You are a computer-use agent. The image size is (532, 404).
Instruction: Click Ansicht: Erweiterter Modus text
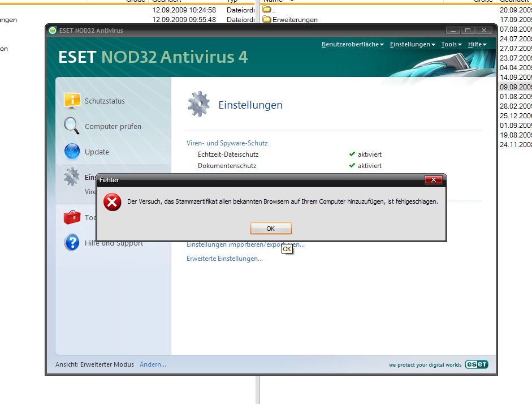pos(94,364)
